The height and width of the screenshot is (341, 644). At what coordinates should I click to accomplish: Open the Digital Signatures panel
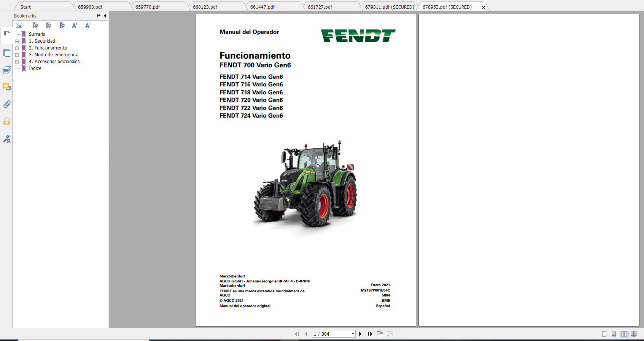tap(7, 139)
